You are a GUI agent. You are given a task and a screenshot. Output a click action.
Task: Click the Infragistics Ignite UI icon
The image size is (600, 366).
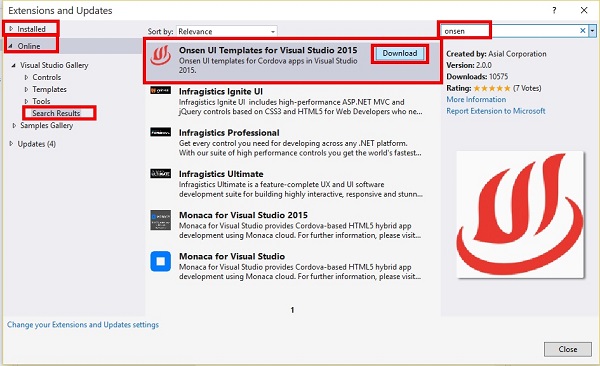pos(160,90)
